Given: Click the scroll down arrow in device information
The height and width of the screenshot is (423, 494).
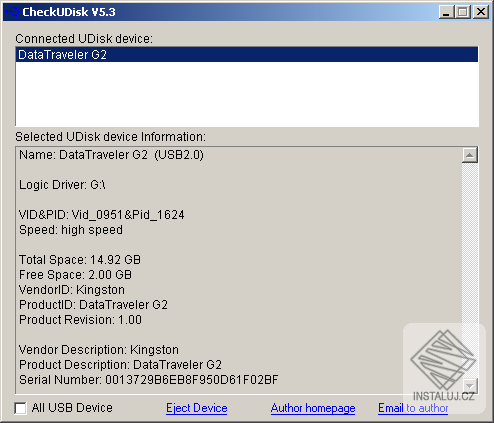Looking at the screenshot, I should click(x=470, y=386).
